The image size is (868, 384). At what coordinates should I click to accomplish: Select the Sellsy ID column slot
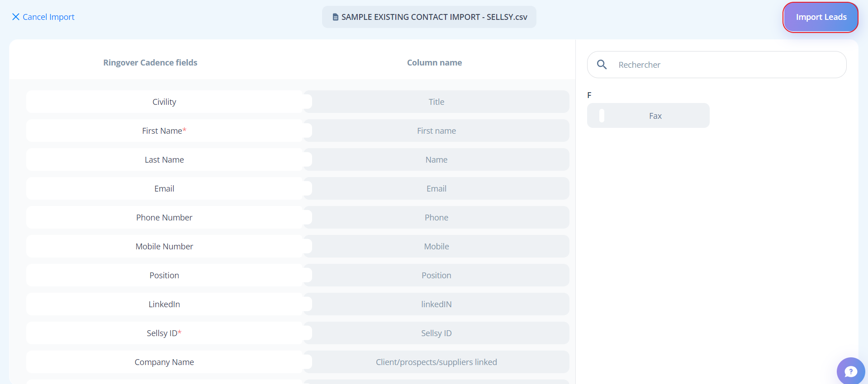point(436,333)
